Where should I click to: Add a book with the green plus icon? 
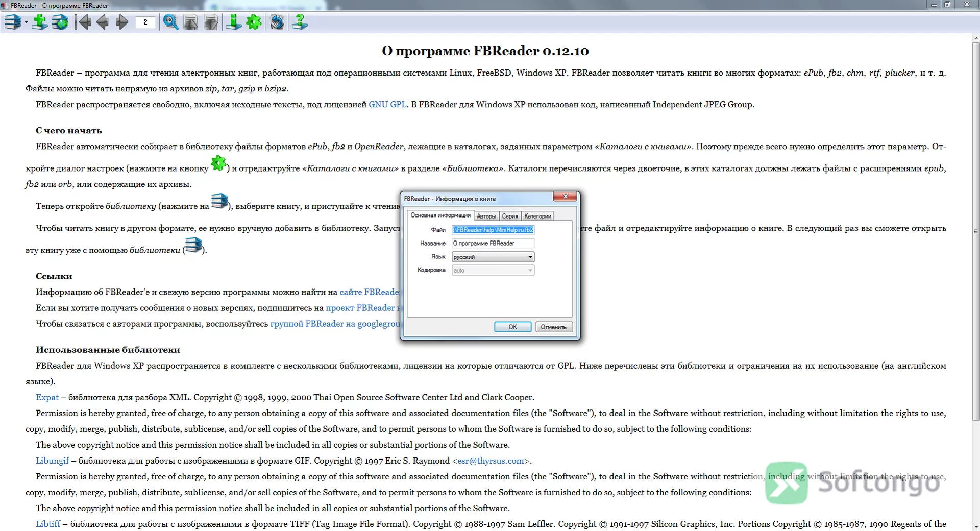click(x=39, y=22)
